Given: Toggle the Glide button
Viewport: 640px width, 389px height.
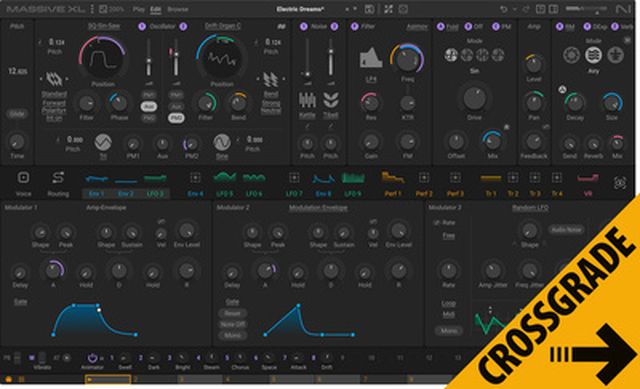Looking at the screenshot, I should 17,114.
